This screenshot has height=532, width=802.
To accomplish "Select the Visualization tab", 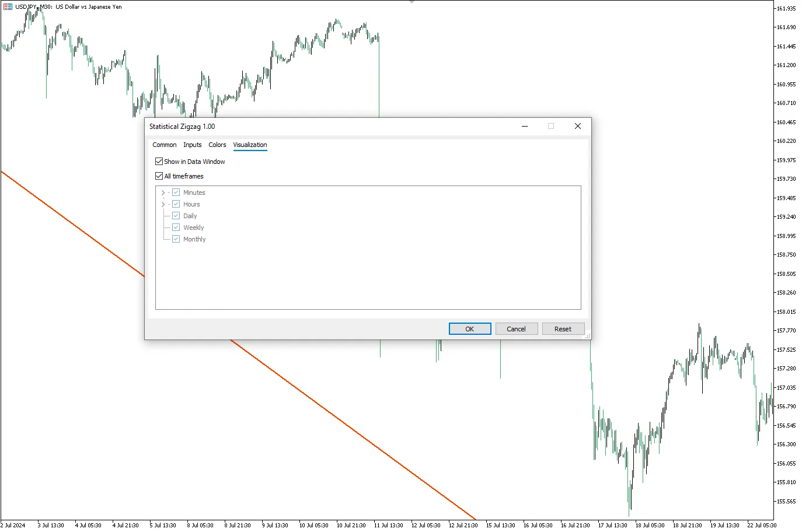I will 250,145.
